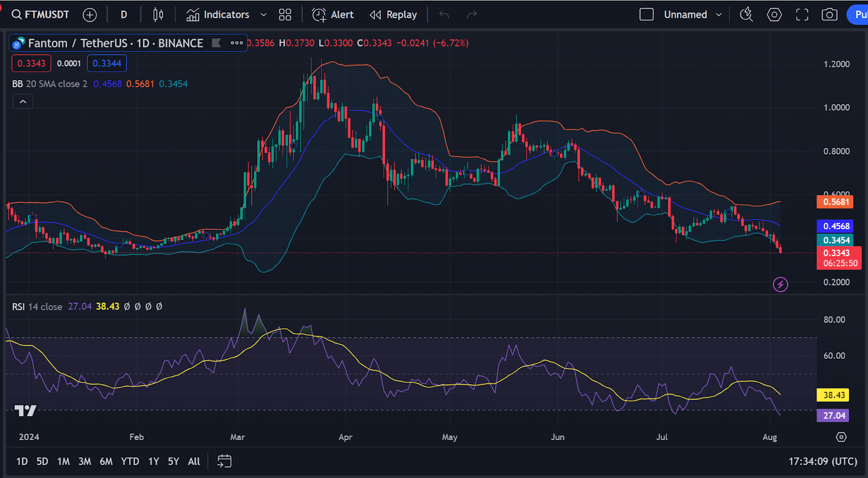Enter fullscreen mode
This screenshot has width=868, height=478.
[802, 15]
